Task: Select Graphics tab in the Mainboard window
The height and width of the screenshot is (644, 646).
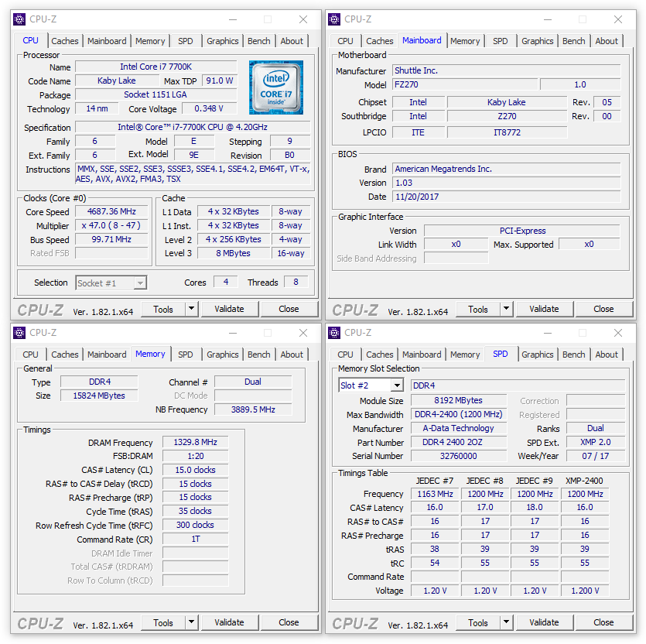Action: [537, 41]
